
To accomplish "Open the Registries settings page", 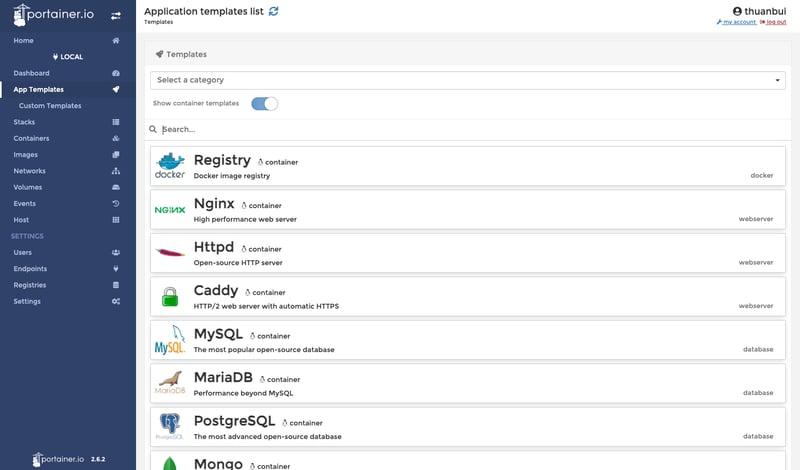I will (30, 285).
